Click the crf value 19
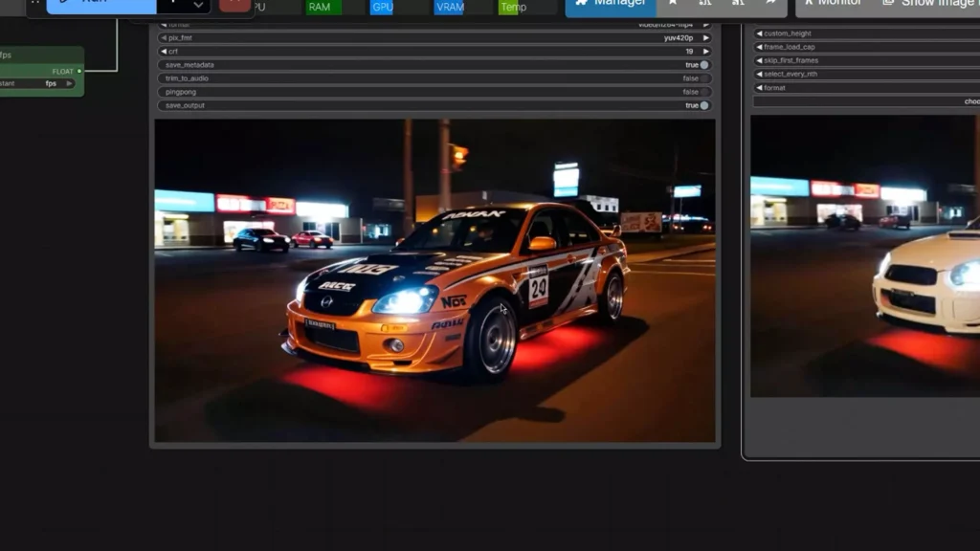 point(689,52)
